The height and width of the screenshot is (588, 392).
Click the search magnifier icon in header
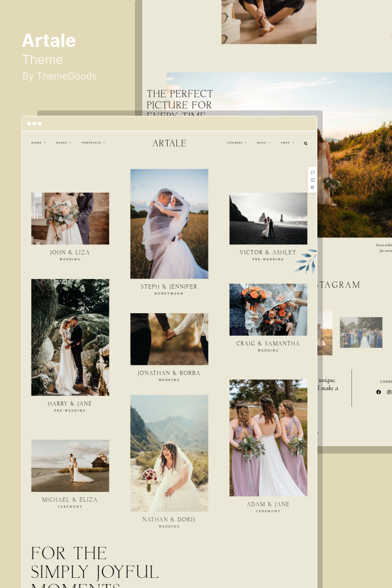[x=306, y=143]
